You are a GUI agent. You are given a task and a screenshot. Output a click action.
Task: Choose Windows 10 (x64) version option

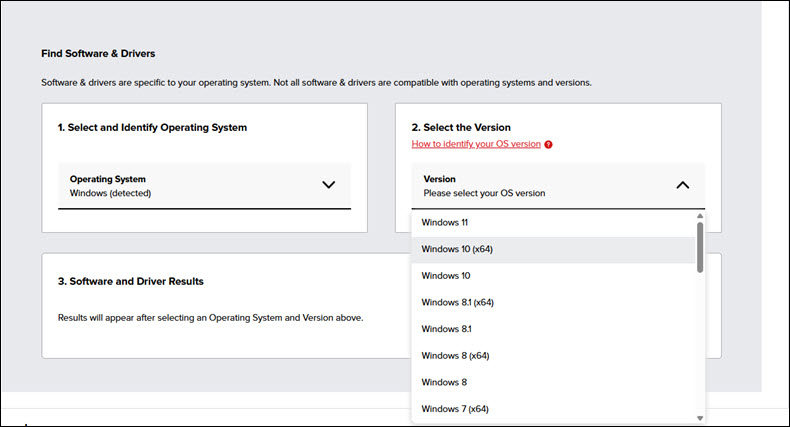(x=553, y=249)
